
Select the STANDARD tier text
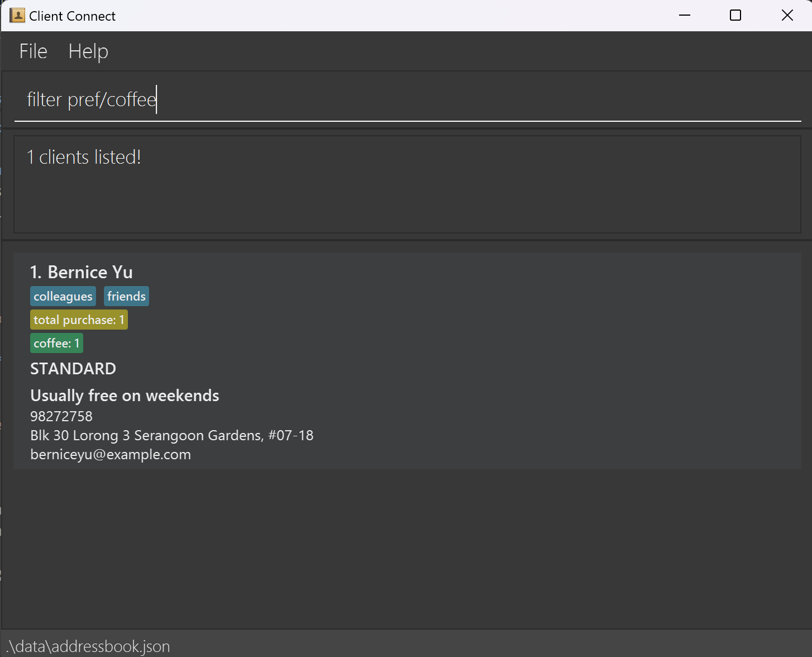pos(73,369)
